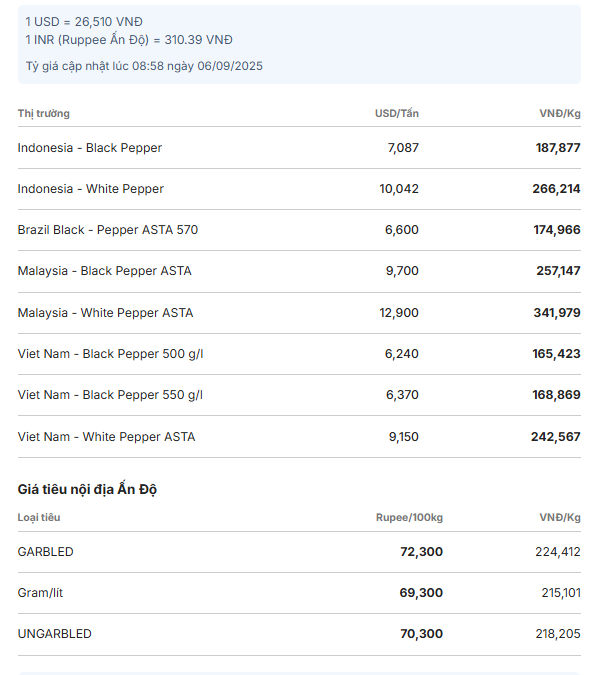Screen dimensions: 614x675
Task: Click the 341,979 VNĐ/Kg price value
Action: point(557,313)
